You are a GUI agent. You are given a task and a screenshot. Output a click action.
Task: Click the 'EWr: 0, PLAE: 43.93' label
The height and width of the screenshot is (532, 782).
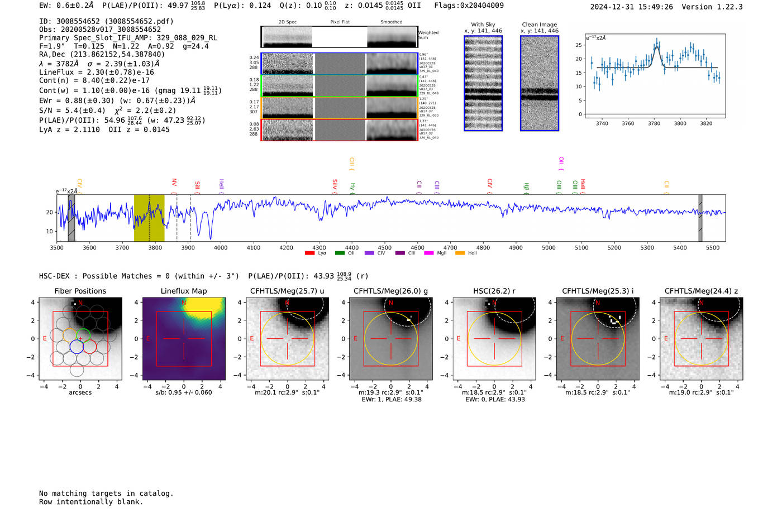coord(495,400)
